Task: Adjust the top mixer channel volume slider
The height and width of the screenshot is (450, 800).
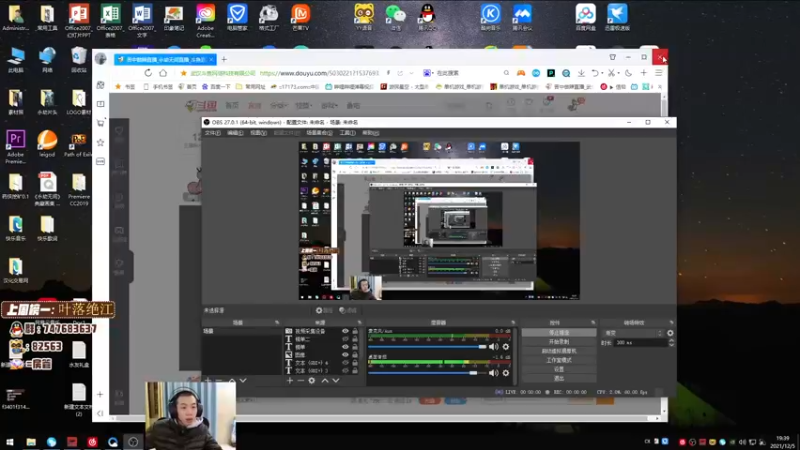Action: (x=428, y=347)
